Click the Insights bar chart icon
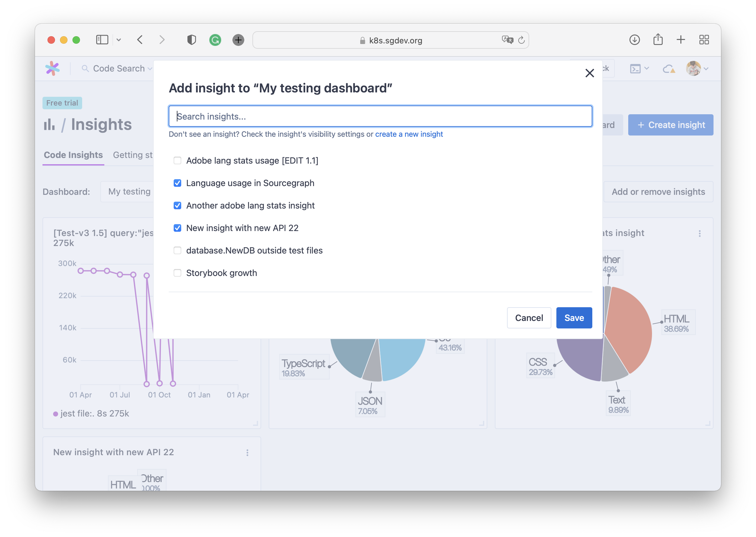 pyautogui.click(x=49, y=125)
